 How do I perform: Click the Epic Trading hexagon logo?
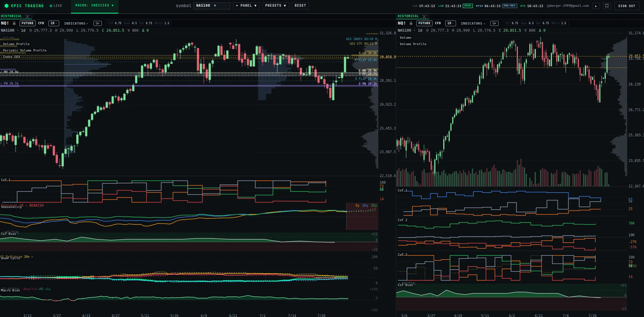[6, 6]
